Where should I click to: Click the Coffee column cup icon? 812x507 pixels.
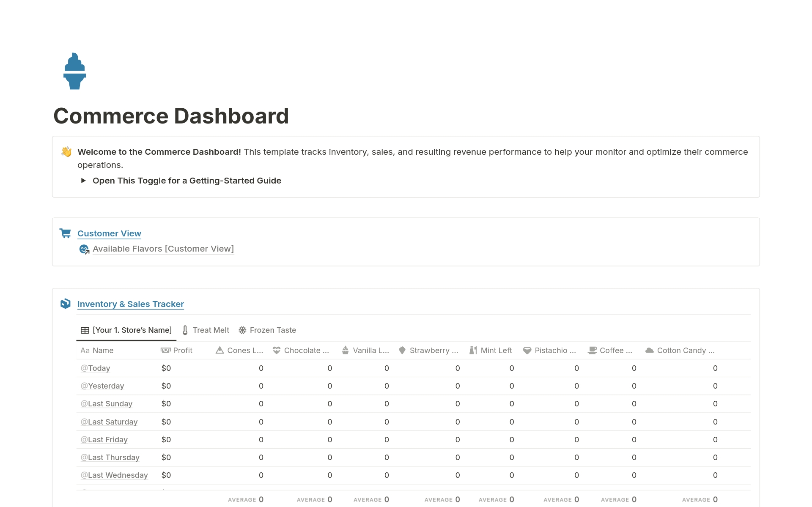[592, 350]
